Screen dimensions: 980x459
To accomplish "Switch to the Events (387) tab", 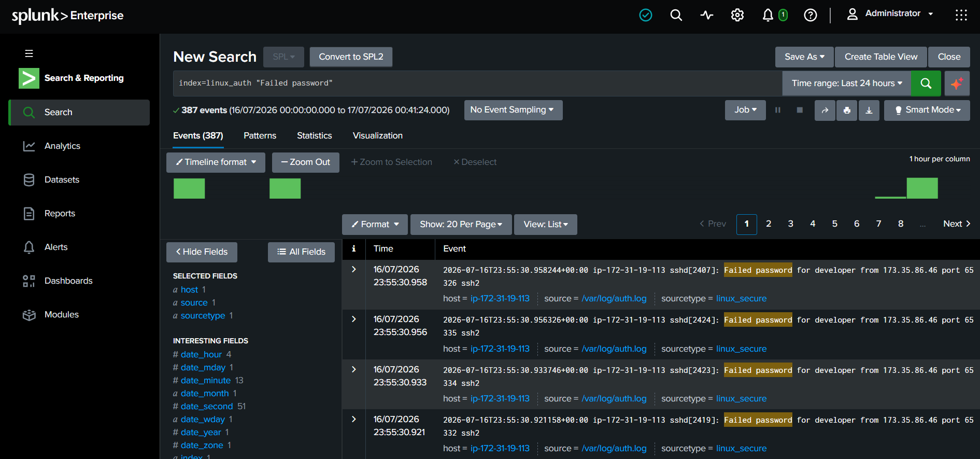I will [x=198, y=136].
